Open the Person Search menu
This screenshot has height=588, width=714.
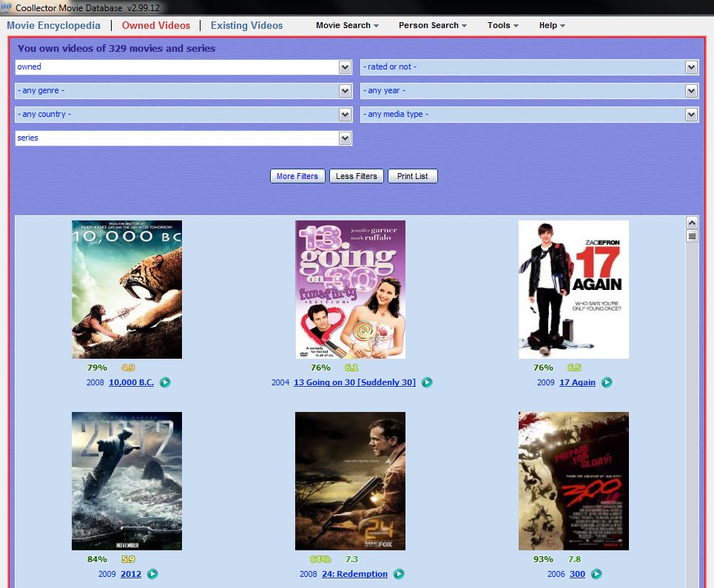(433, 25)
